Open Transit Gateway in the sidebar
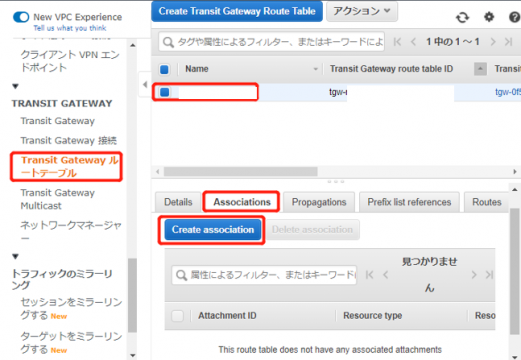The image size is (521, 360). pos(57,121)
